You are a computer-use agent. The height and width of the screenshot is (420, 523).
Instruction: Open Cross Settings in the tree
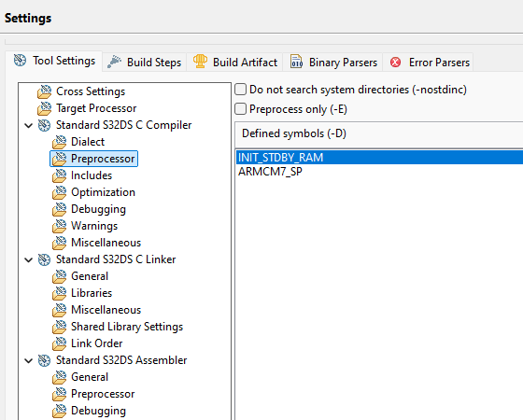coord(91,91)
